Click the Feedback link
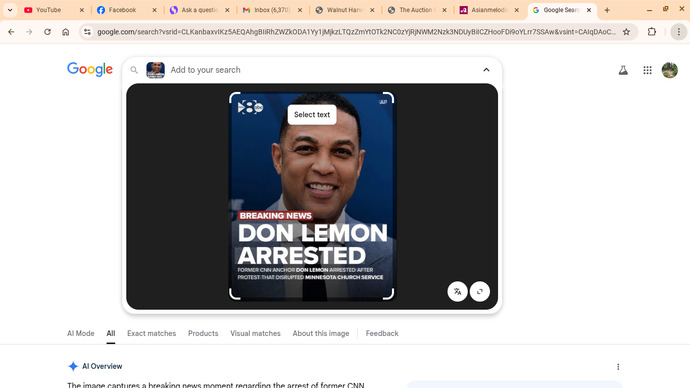Image resolution: width=690 pixels, height=388 pixels. (382, 333)
